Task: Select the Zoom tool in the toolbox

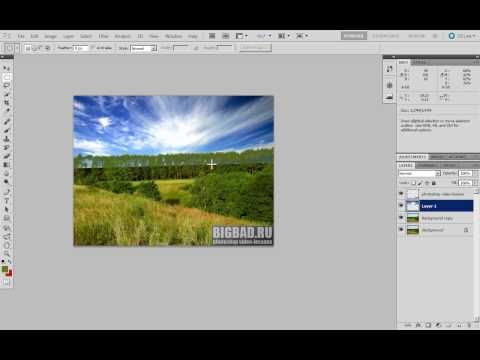Action: click(x=6, y=254)
